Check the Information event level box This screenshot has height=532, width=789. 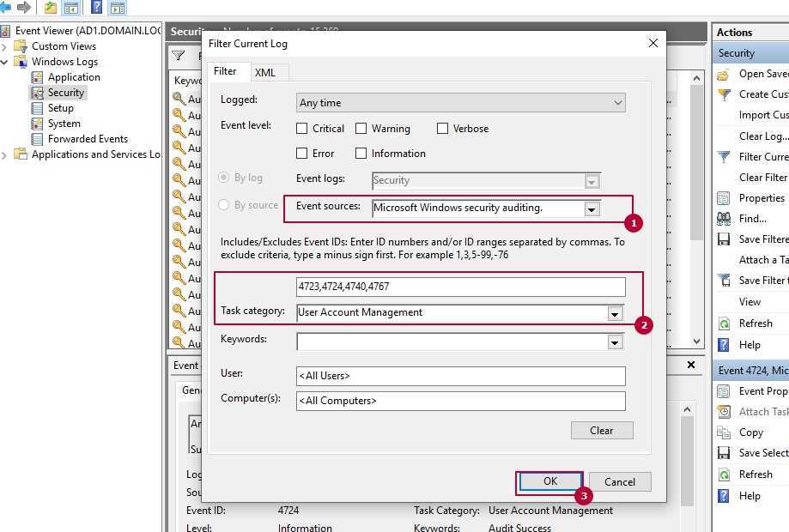coord(361,154)
